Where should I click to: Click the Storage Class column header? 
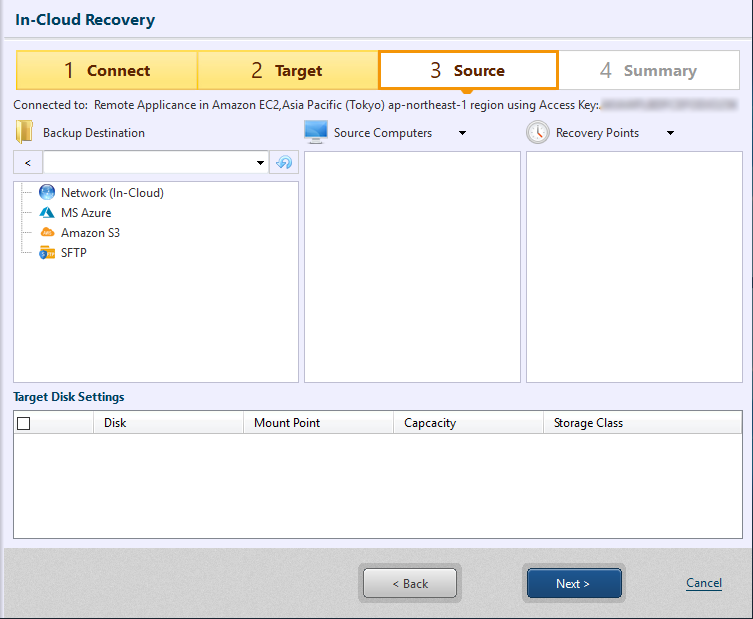(x=588, y=423)
